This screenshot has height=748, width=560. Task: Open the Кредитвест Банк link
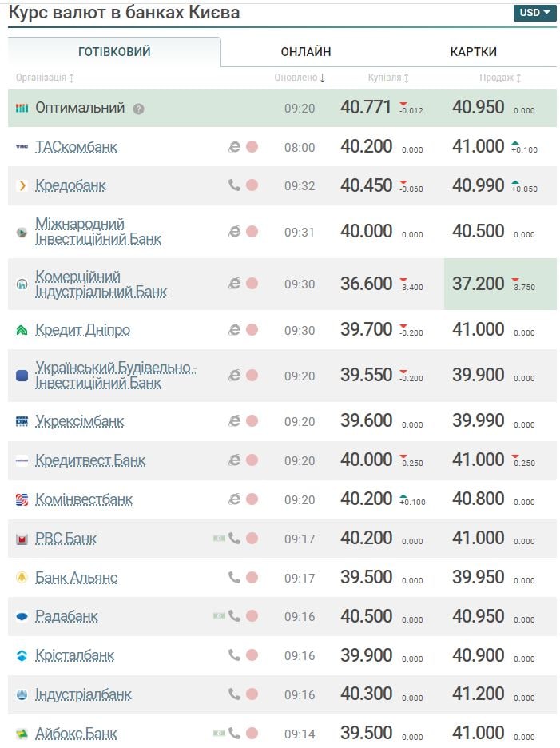pyautogui.click(x=90, y=460)
